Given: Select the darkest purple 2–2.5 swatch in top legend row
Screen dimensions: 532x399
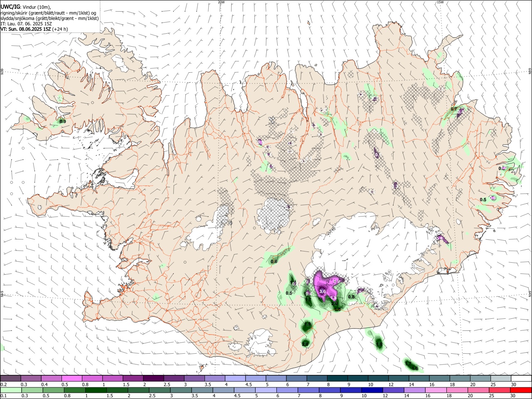Looking at the screenshot, I should [153, 378].
